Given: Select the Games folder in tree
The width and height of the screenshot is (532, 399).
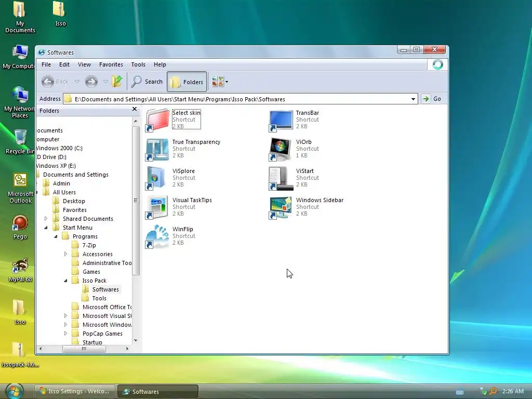Looking at the screenshot, I should [x=91, y=271].
